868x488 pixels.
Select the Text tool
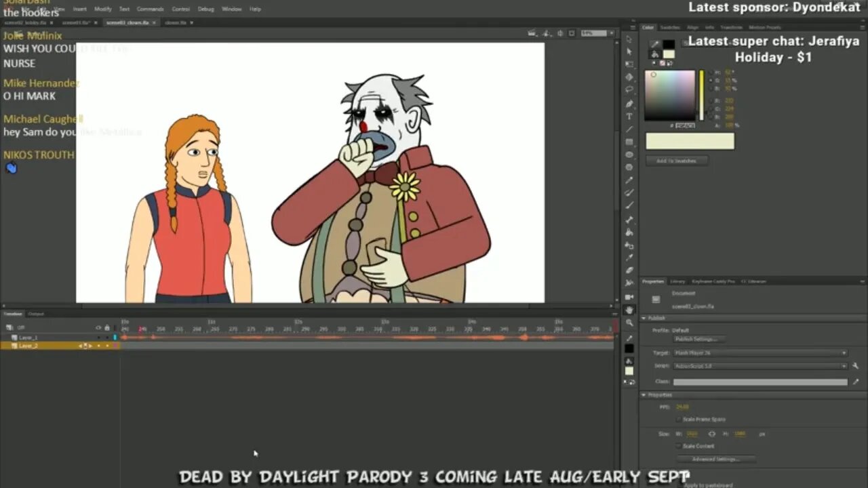pos(629,117)
